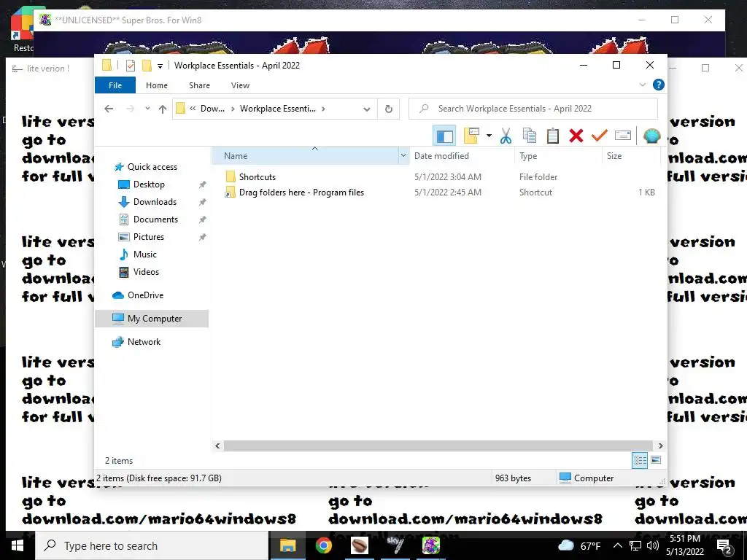
Task: Select Quick access in navigation pane
Action: (x=152, y=167)
